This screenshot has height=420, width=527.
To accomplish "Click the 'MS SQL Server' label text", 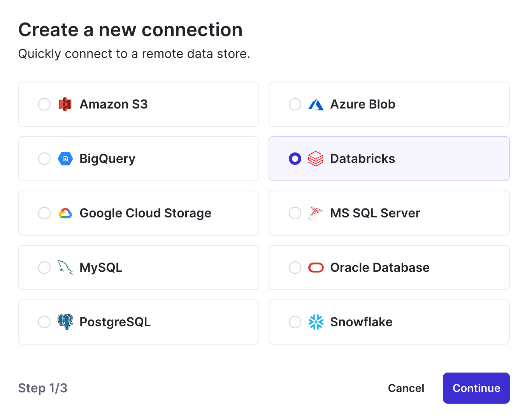I will (375, 213).
